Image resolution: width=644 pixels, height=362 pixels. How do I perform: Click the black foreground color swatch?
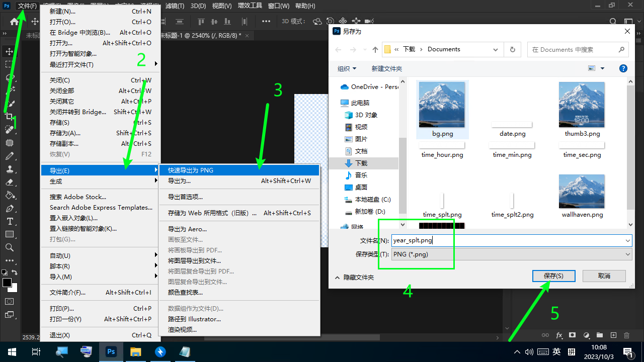pyautogui.click(x=7, y=283)
